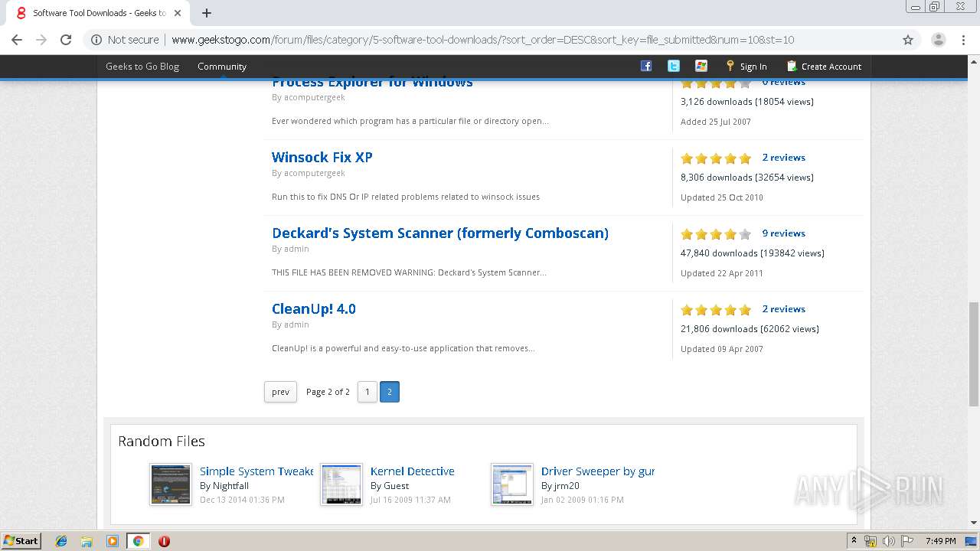
Task: Open Opera icon on taskbar
Action: pos(164,541)
